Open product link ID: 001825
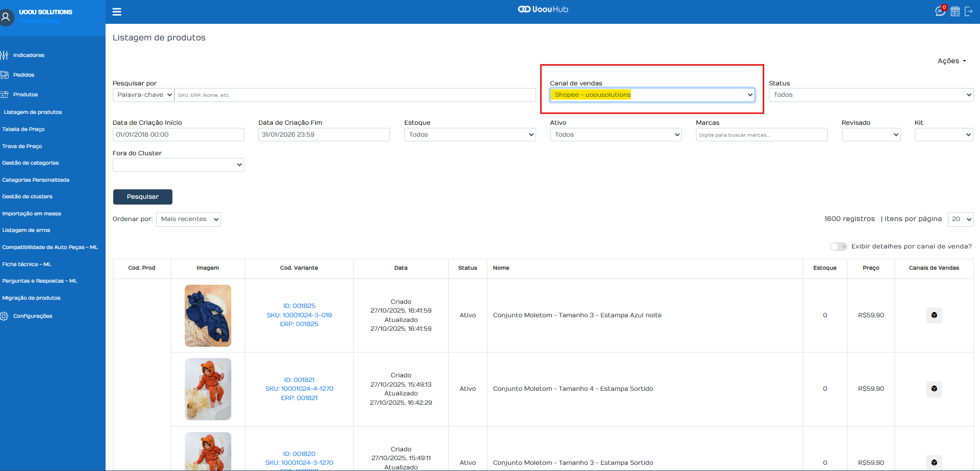This screenshot has width=980, height=471. (x=299, y=306)
